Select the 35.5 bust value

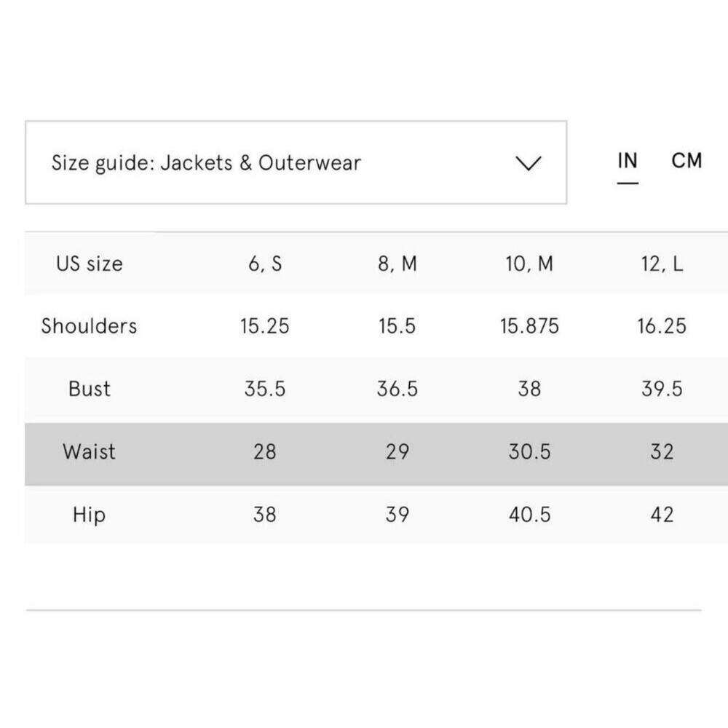(x=265, y=389)
